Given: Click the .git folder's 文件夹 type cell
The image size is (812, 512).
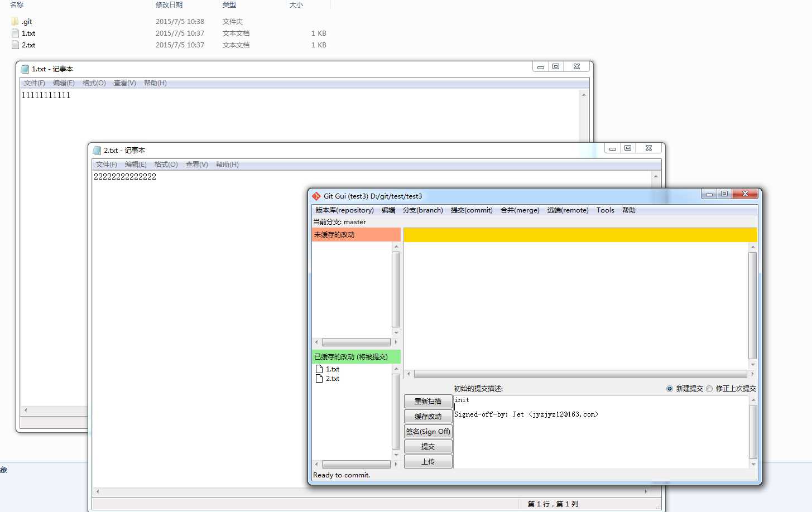Looking at the screenshot, I should (233, 22).
